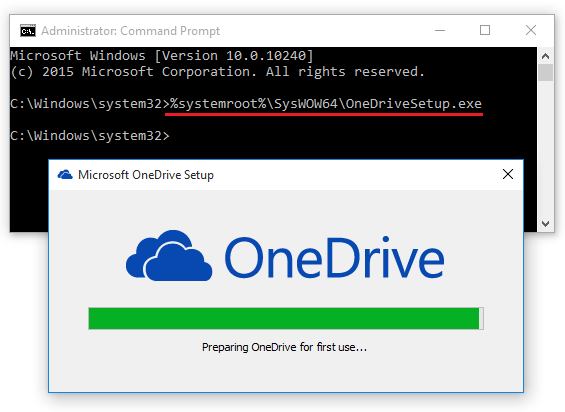The height and width of the screenshot is (412, 565).
Task: Click the Command Prompt scrollbar up arrow
Action: tap(545, 56)
